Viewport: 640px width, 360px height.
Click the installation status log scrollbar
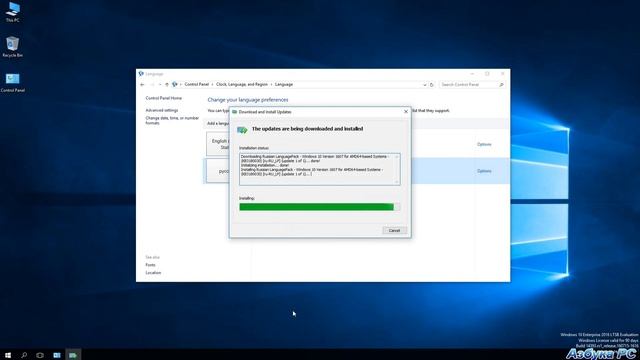click(397, 169)
